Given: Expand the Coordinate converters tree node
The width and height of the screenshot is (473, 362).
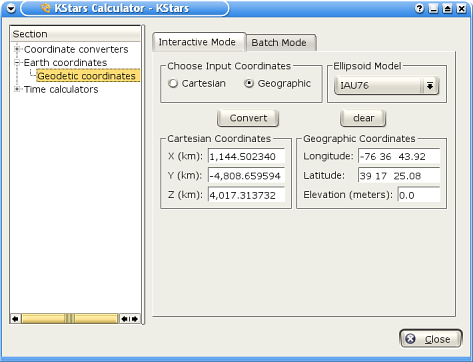Looking at the screenshot, I should [x=17, y=49].
